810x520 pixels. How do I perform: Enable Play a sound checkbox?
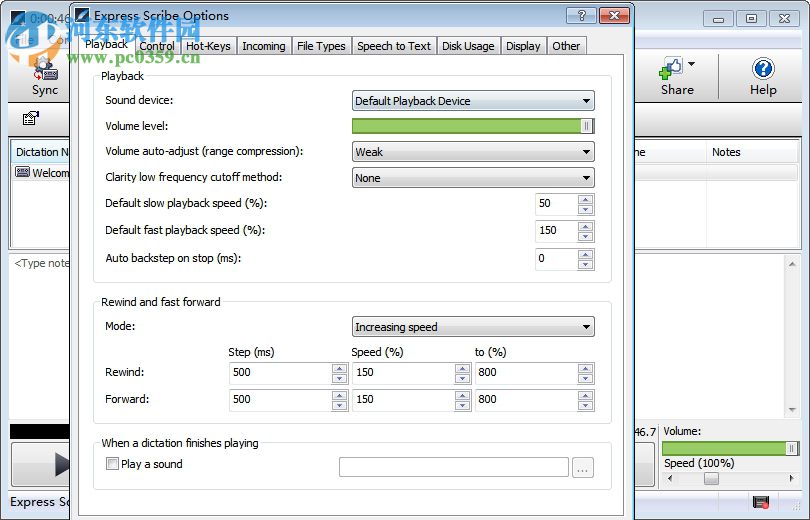pyautogui.click(x=112, y=464)
